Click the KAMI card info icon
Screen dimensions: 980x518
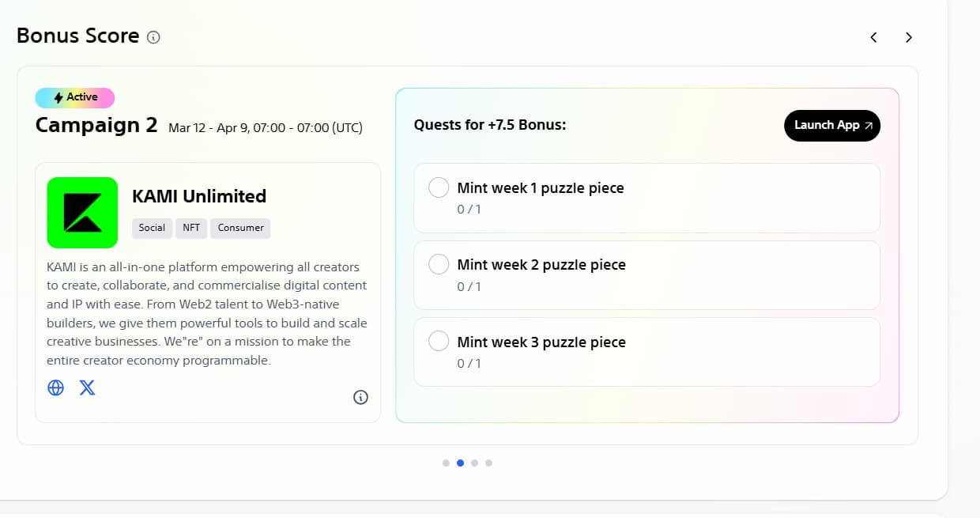[x=360, y=397]
